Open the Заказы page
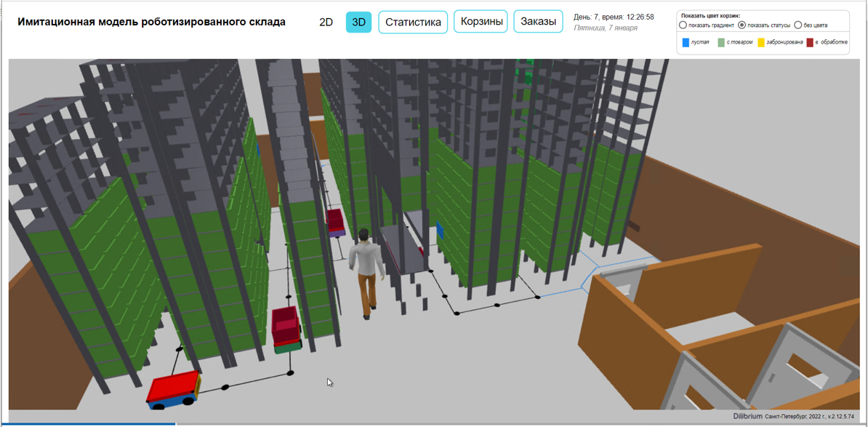Screen dimensions: 868x427 538,22
